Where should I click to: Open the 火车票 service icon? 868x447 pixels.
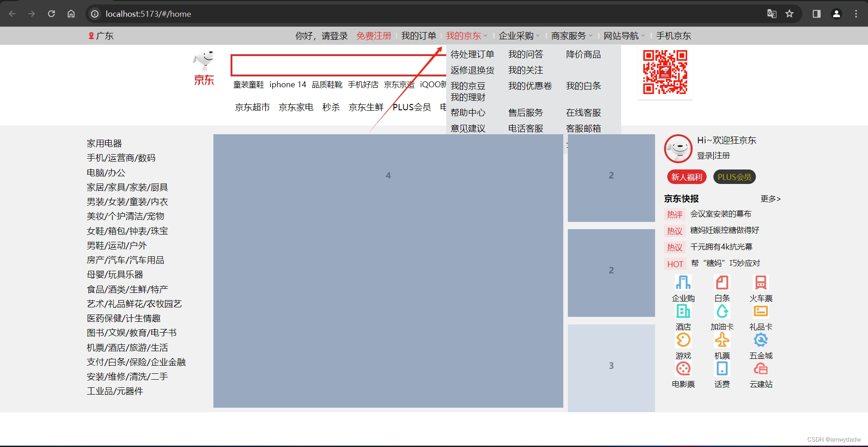coord(761,282)
